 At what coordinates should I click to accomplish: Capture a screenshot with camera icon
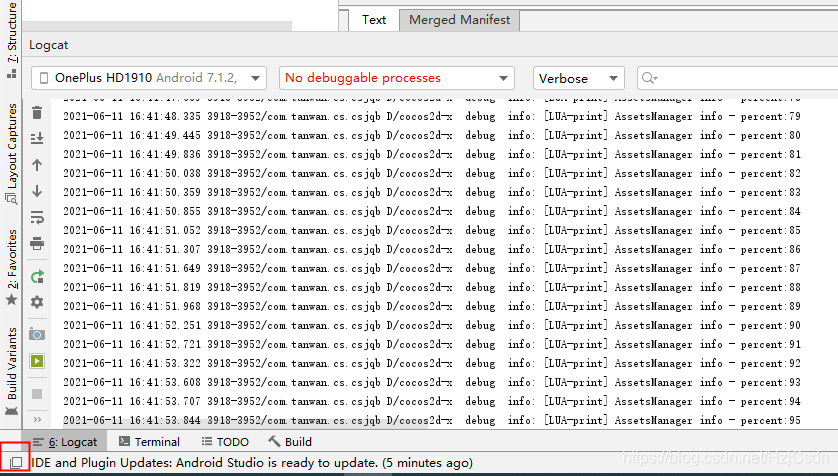37,334
